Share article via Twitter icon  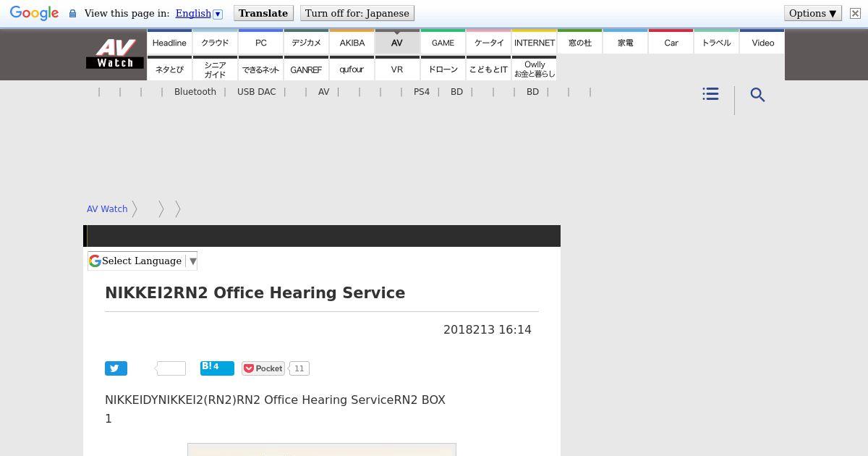coord(116,368)
